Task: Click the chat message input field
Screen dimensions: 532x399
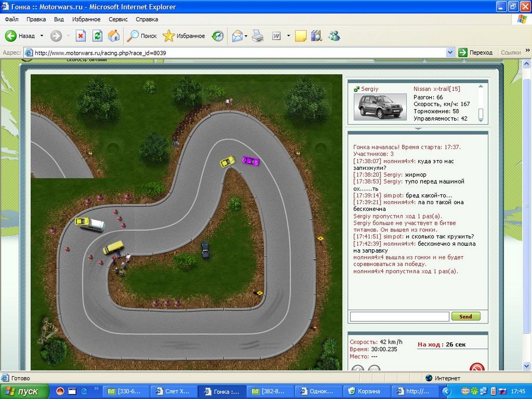Action: coord(400,317)
